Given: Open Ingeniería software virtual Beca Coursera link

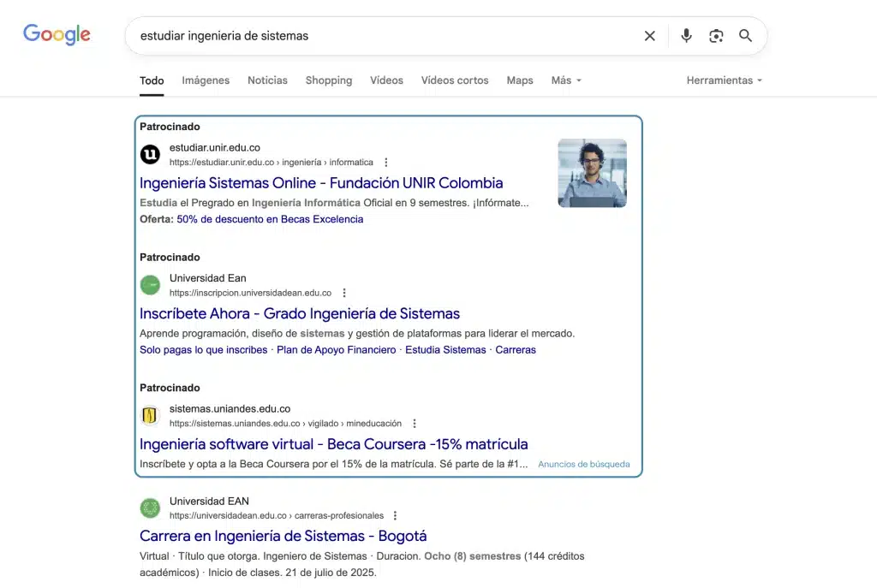Looking at the screenshot, I should click(x=334, y=444).
